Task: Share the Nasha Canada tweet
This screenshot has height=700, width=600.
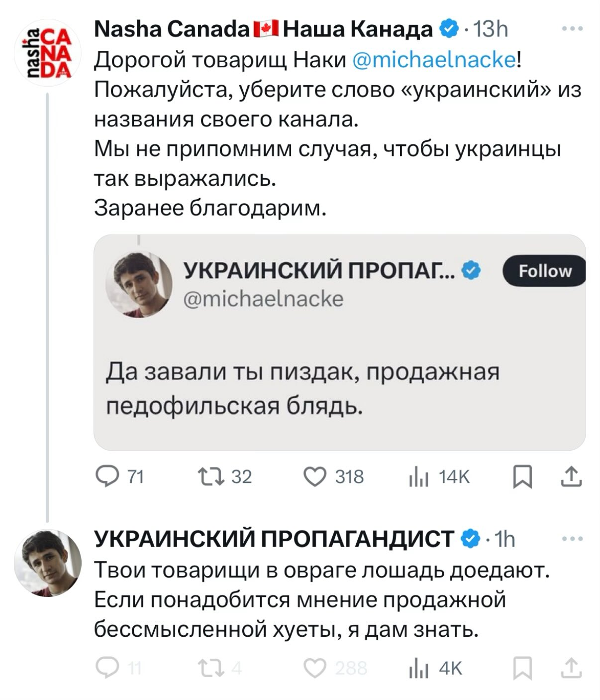Action: click(x=571, y=477)
